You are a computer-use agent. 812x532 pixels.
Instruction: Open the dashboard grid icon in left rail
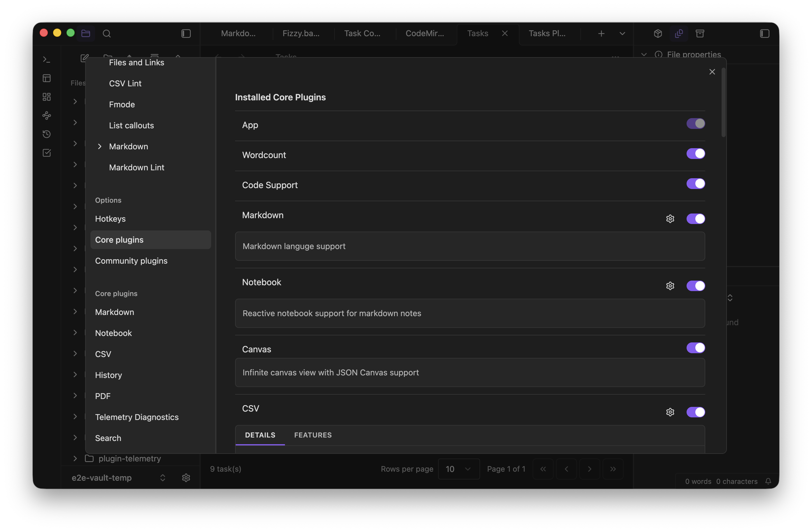click(47, 97)
